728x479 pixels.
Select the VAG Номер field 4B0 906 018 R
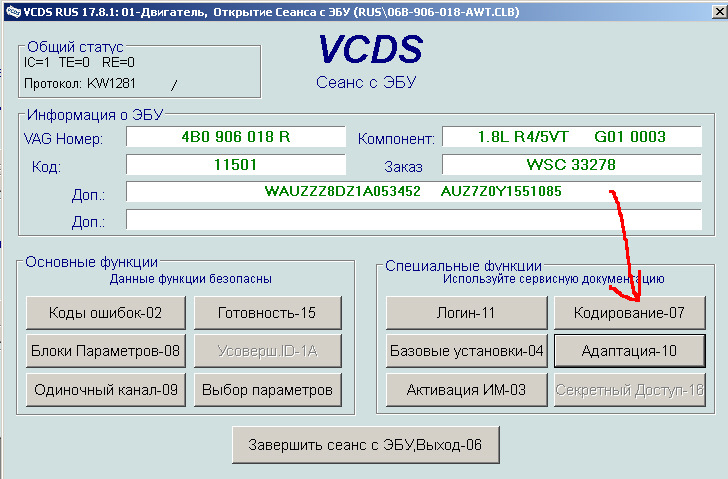236,137
